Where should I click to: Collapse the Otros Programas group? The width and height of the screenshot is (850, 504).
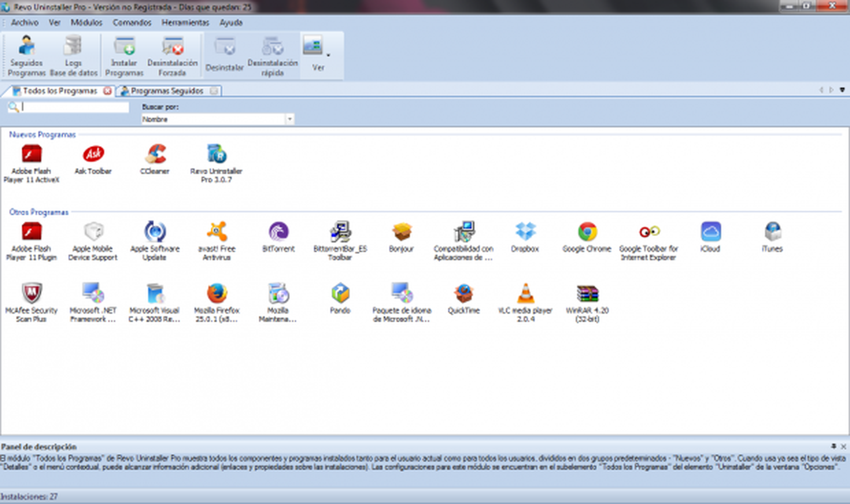[39, 212]
